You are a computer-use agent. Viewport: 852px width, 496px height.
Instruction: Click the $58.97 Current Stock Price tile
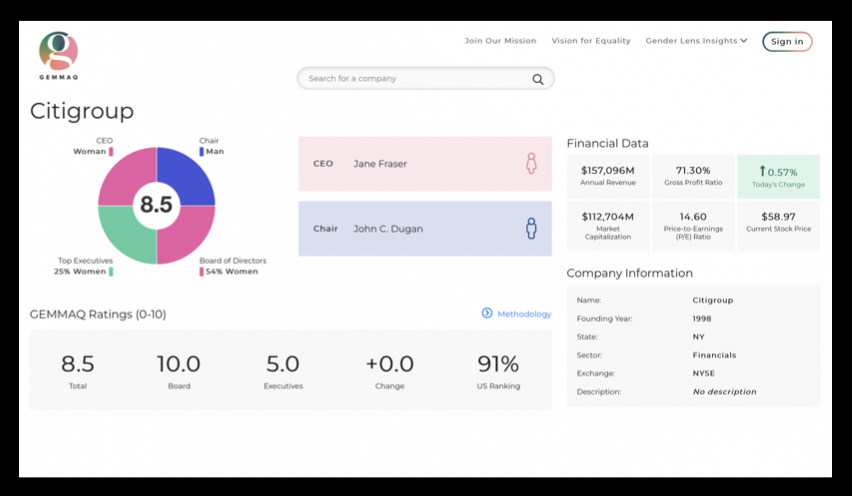coord(779,226)
